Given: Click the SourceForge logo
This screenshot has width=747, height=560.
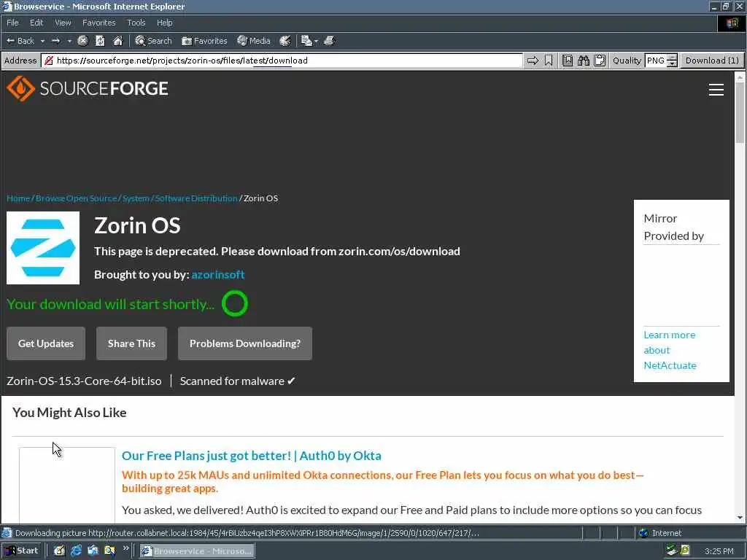Looking at the screenshot, I should [88, 88].
